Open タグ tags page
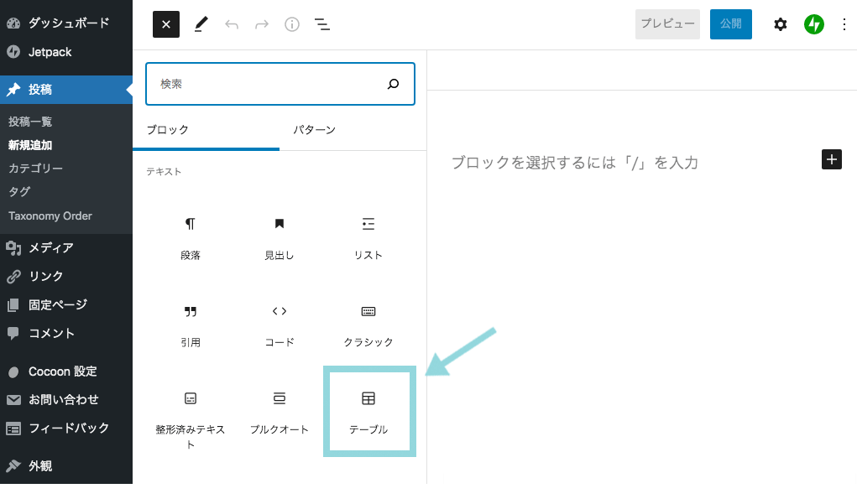Image resolution: width=857 pixels, height=504 pixels. pyautogui.click(x=19, y=192)
